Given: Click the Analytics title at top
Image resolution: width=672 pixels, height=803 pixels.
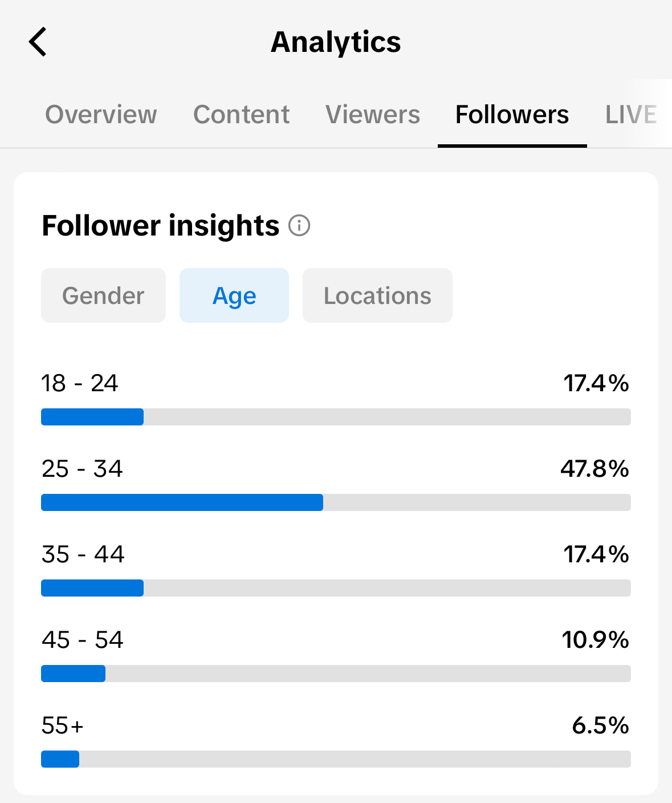Looking at the screenshot, I should (x=336, y=41).
